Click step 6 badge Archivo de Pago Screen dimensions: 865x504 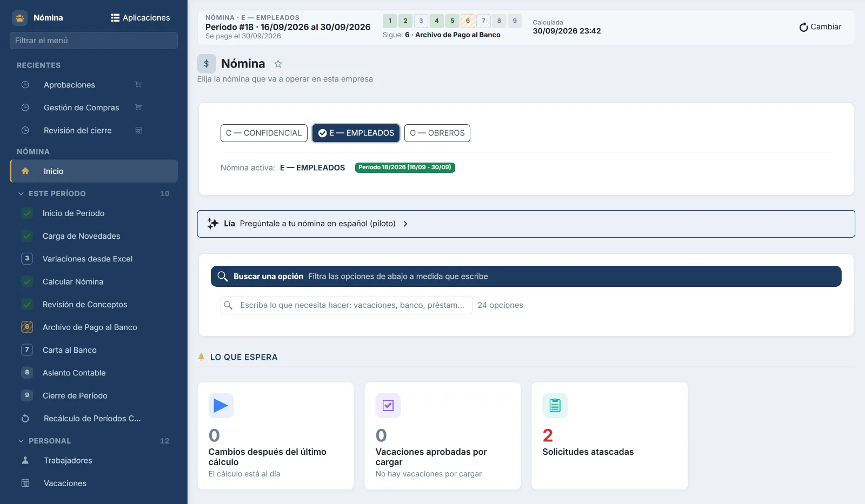tap(27, 327)
